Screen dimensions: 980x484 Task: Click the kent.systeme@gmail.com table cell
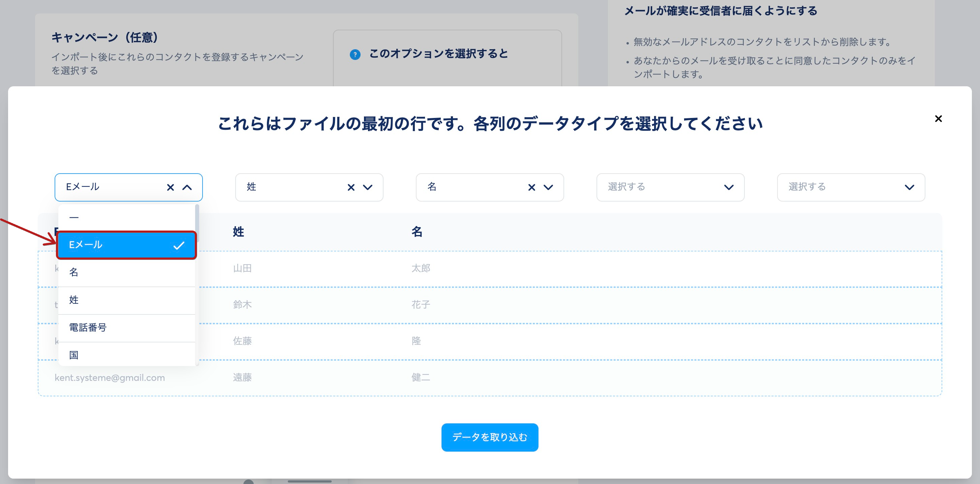coord(110,378)
